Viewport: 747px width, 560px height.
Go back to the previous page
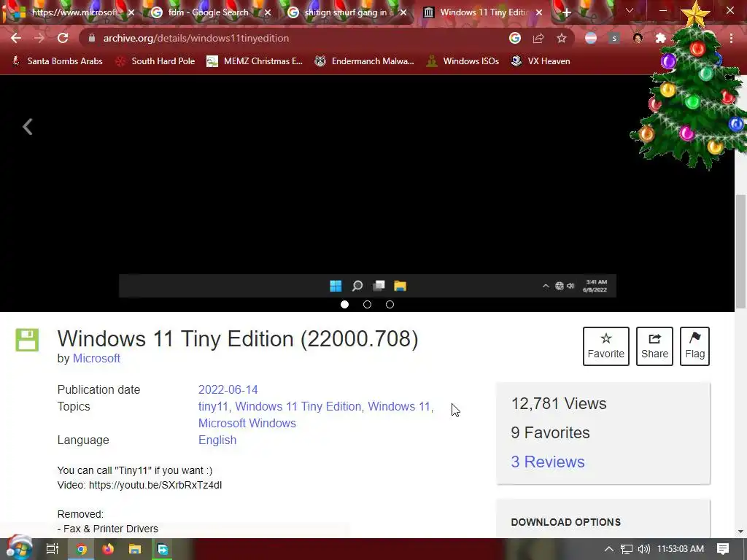click(16, 38)
